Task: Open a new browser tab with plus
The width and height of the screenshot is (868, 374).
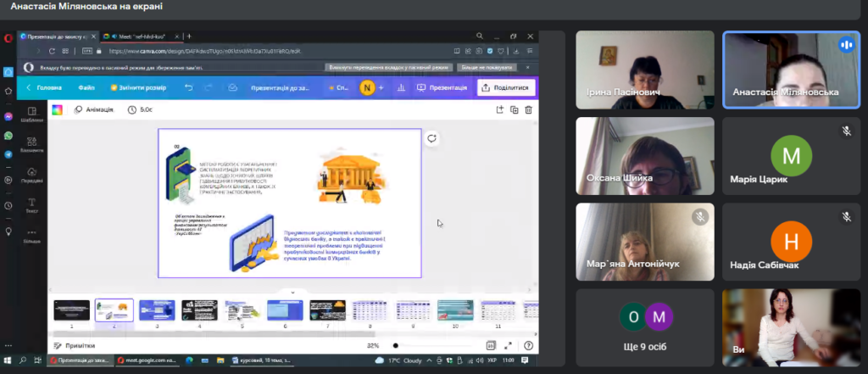Action: [x=189, y=36]
